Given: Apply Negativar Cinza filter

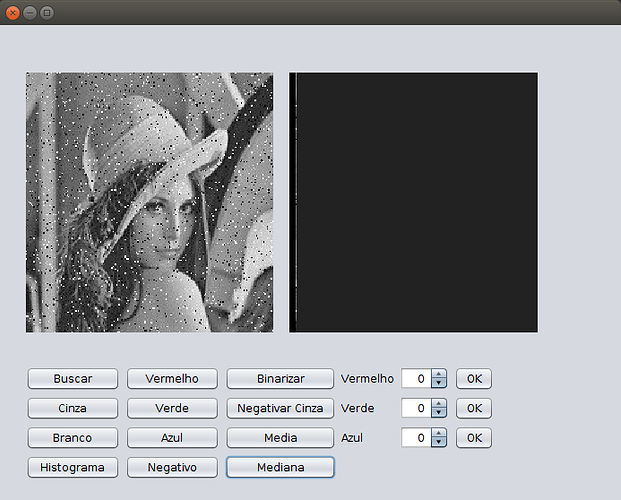Looking at the screenshot, I should pyautogui.click(x=280, y=408).
